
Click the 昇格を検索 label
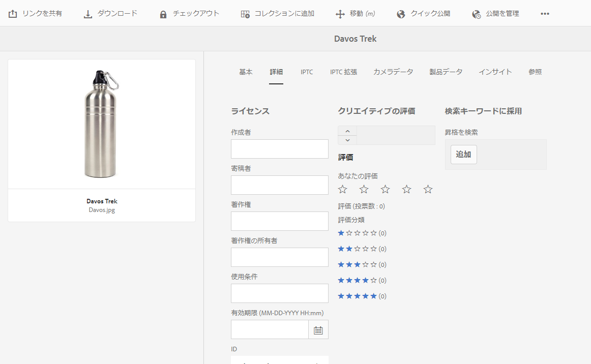coord(461,133)
